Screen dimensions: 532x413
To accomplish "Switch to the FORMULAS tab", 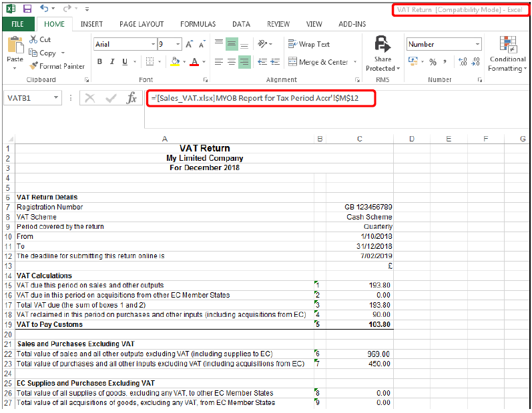I will tap(198, 24).
